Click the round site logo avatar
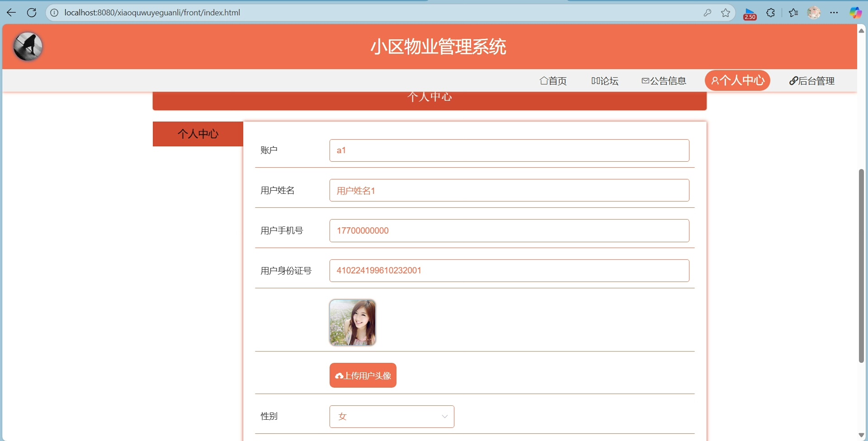Viewport: 868px width, 441px height. click(28, 47)
